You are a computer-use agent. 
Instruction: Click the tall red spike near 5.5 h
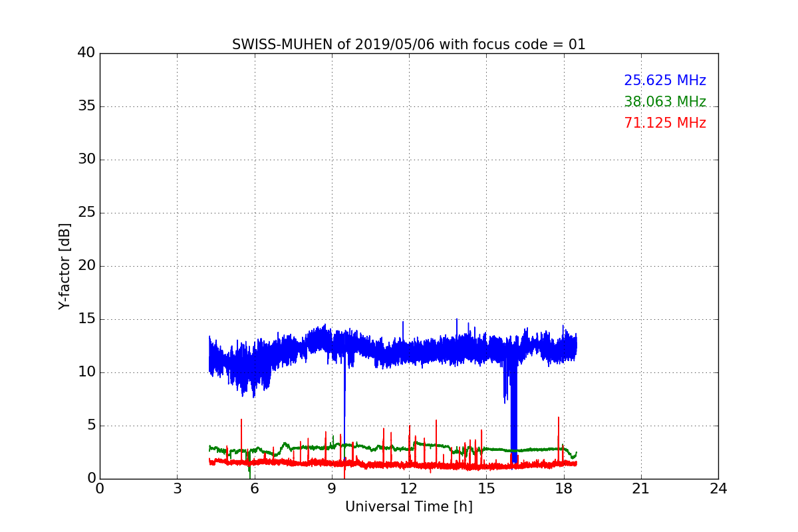coord(241,439)
